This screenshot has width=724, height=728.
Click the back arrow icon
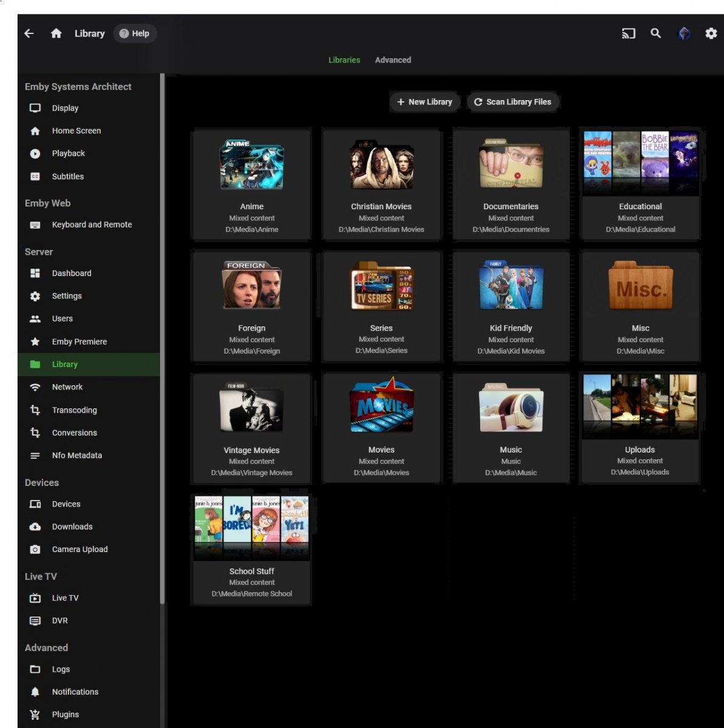tap(29, 33)
